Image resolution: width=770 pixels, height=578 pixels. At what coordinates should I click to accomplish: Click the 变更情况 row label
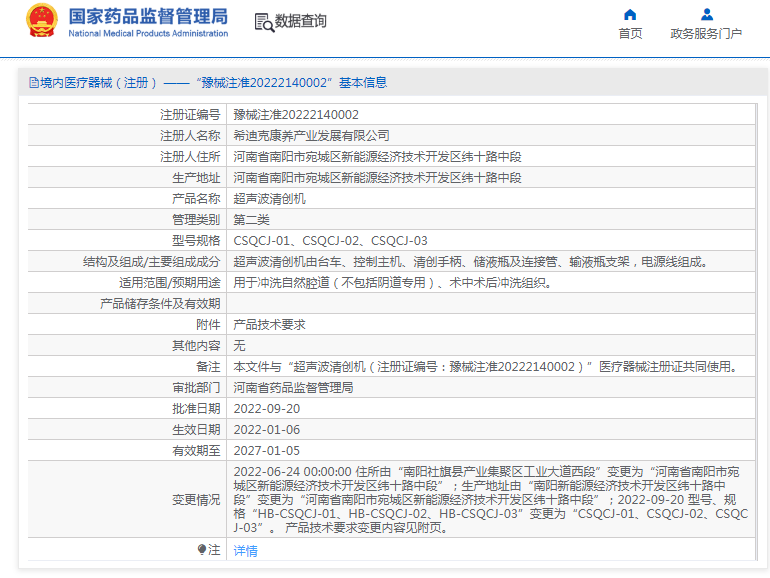tap(196, 500)
